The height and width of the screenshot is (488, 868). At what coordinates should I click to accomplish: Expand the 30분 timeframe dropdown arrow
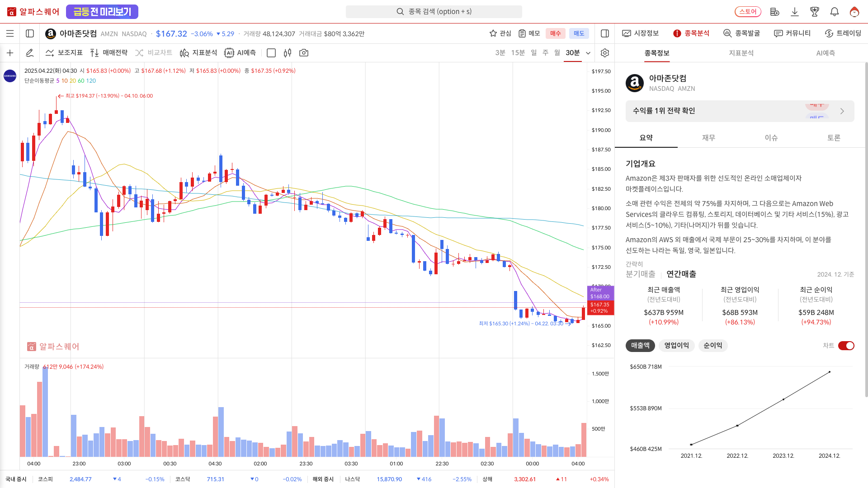click(x=588, y=53)
